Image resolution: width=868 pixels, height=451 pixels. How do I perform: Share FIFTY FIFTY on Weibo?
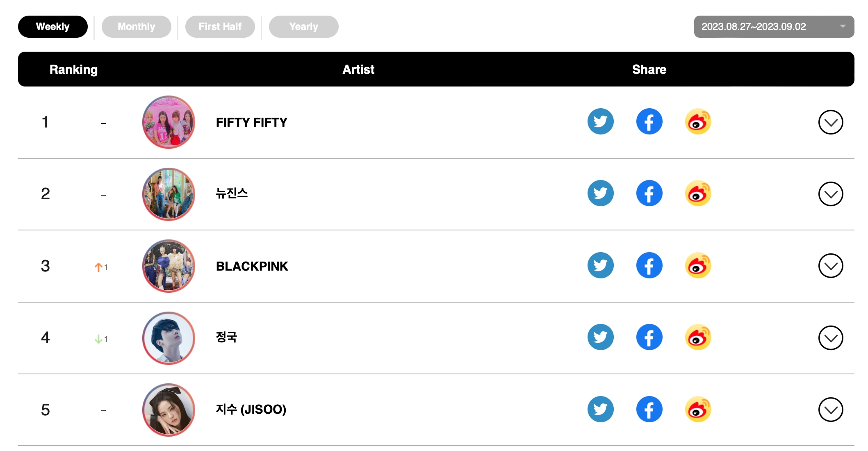click(698, 122)
